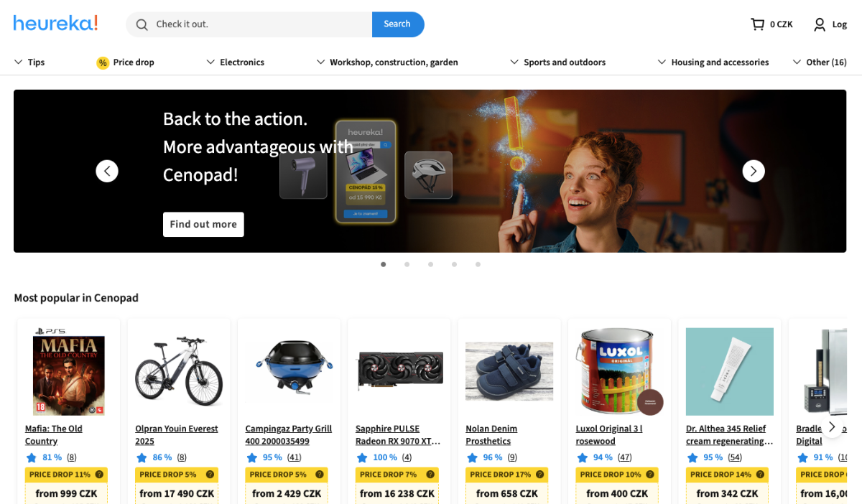The width and height of the screenshot is (862, 504).
Task: Show previous banner with left arrow
Action: click(x=107, y=171)
